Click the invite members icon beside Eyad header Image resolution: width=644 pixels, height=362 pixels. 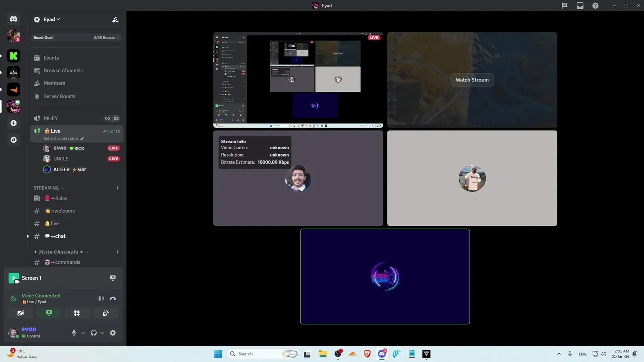point(115,20)
